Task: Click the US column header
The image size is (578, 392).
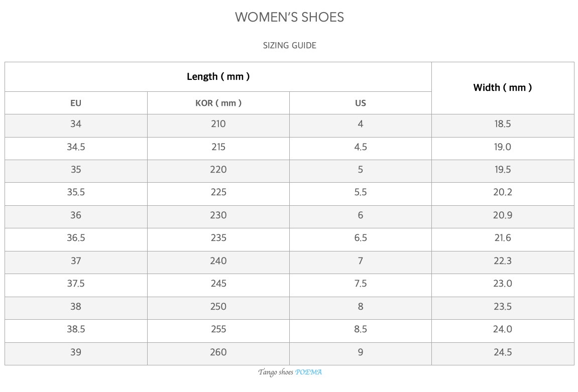Action: tap(360, 103)
